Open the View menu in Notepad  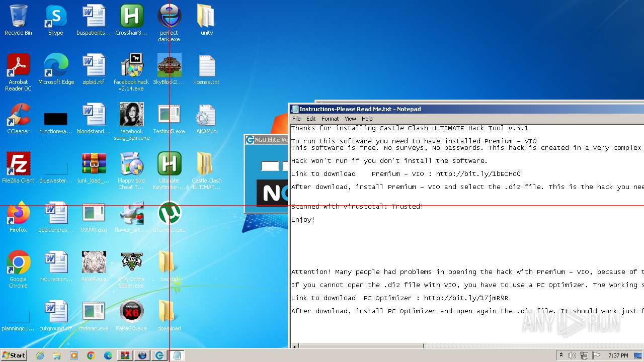coord(350,119)
